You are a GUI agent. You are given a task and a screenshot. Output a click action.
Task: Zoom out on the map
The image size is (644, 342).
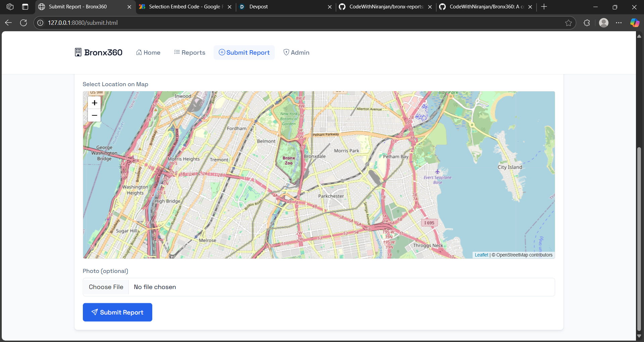click(94, 115)
